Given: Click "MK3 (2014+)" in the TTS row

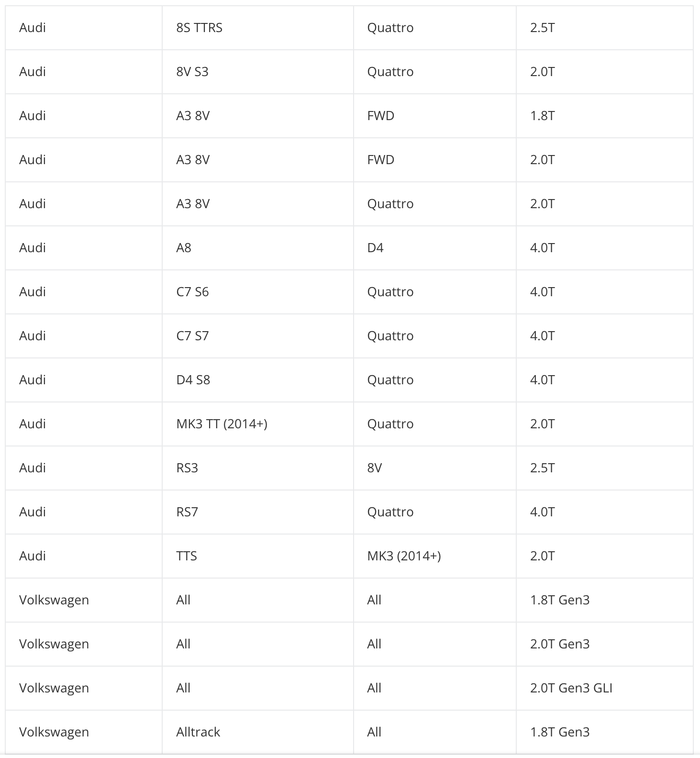Looking at the screenshot, I should 404,556.
